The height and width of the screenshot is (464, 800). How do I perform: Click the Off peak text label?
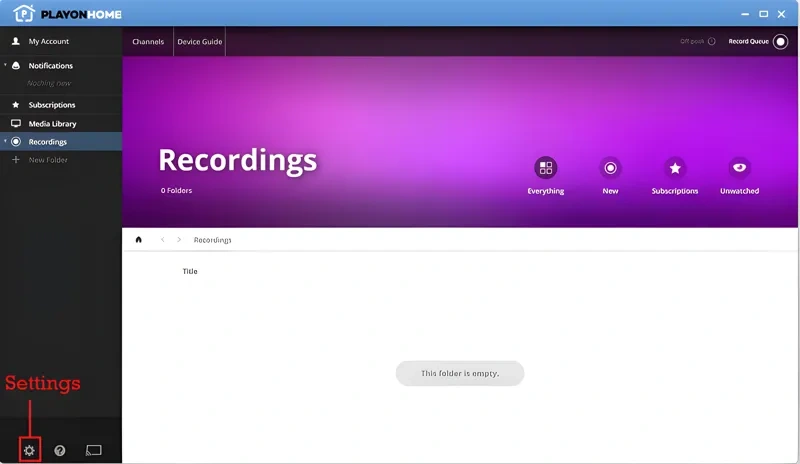coord(692,41)
